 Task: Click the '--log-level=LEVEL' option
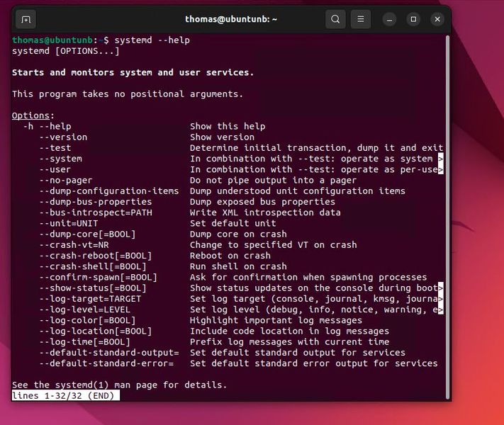[x=84, y=310]
